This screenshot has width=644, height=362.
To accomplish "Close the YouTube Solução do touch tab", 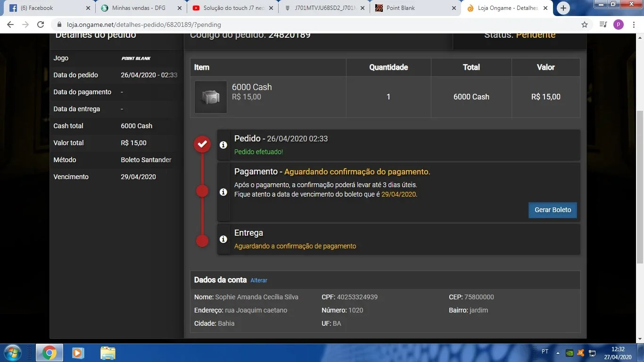I will coord(271,8).
